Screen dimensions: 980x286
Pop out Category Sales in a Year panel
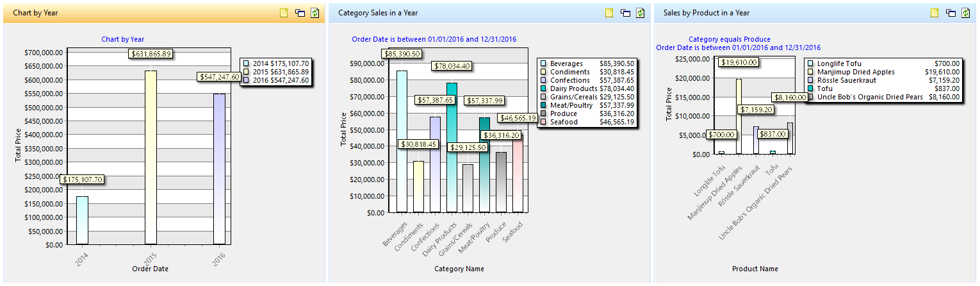pos(625,13)
